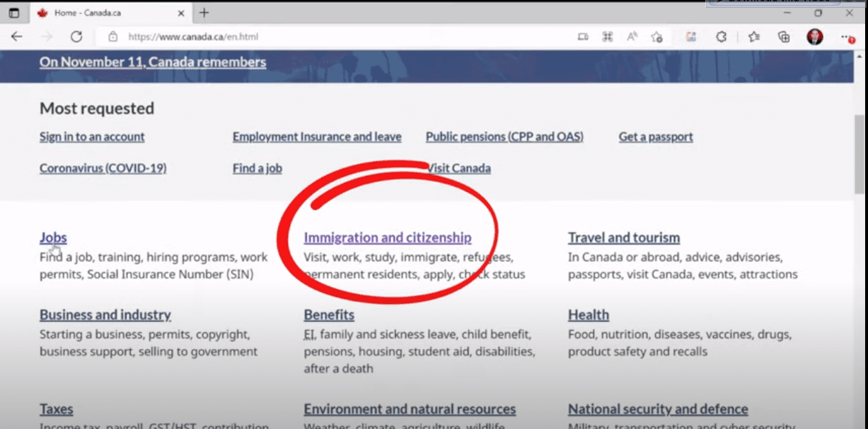Click the 'Most requested' heading
The width and height of the screenshot is (868, 429).
coord(96,108)
